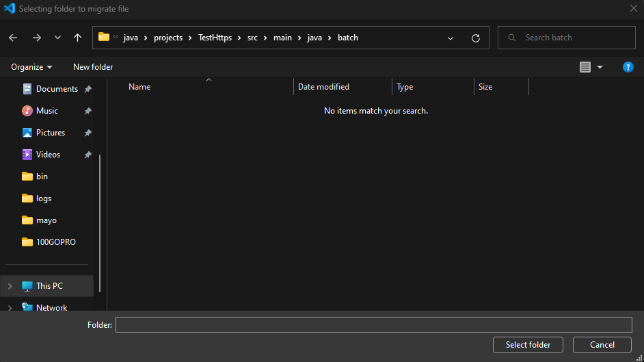Click the change view layout icon
644x362 pixels.
click(585, 67)
